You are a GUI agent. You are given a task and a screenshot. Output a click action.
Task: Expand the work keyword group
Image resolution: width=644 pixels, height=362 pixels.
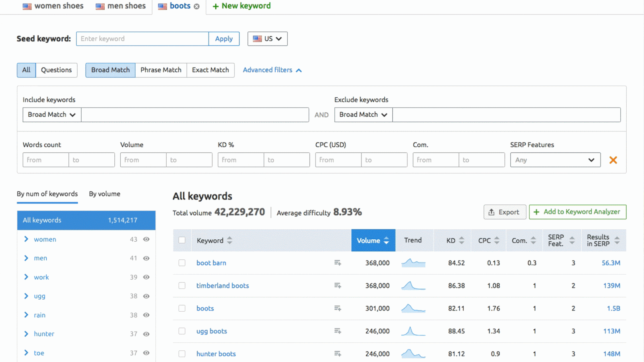point(26,277)
